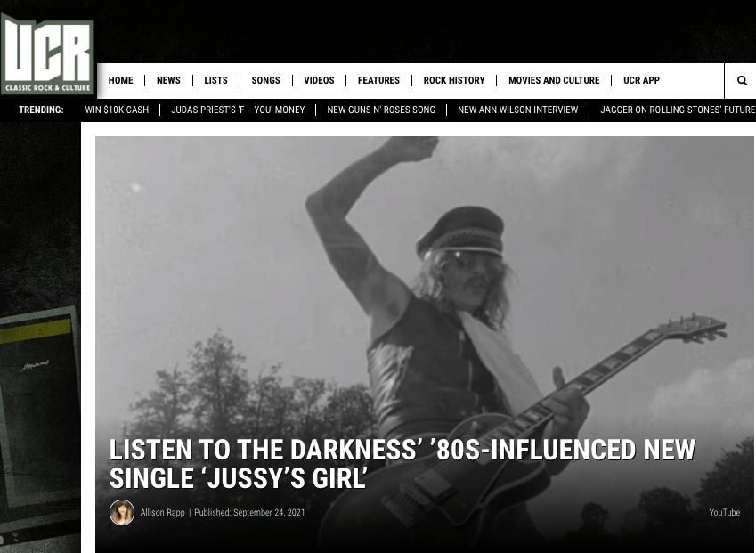This screenshot has width=756, height=553.
Task: Navigate to the Videos section
Action: (x=319, y=80)
